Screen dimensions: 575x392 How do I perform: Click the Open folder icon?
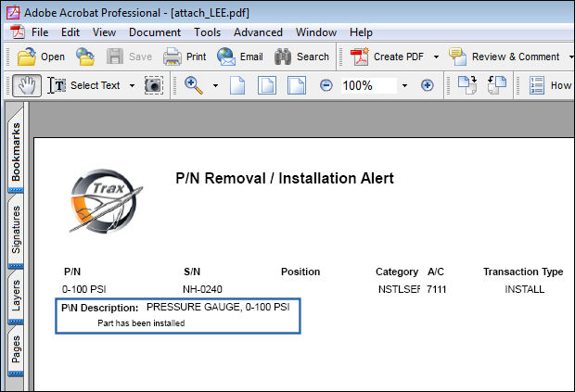(x=26, y=57)
